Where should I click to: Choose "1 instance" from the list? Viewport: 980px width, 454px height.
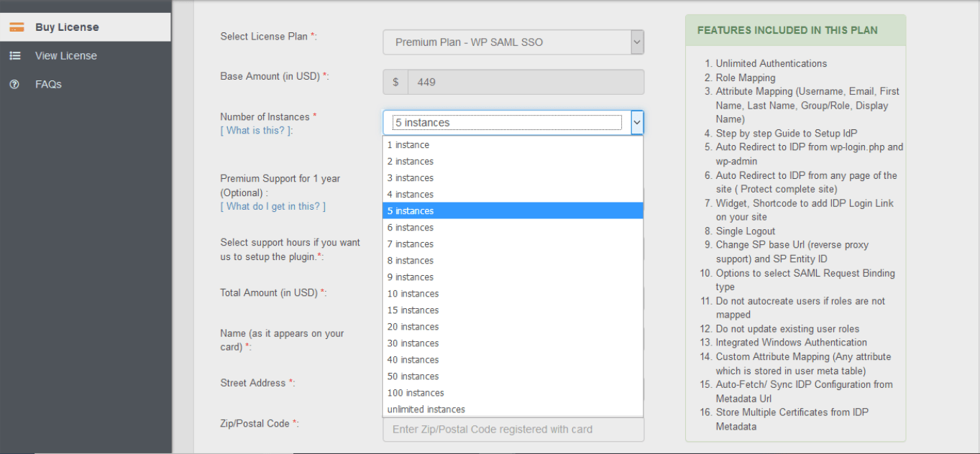click(x=513, y=145)
